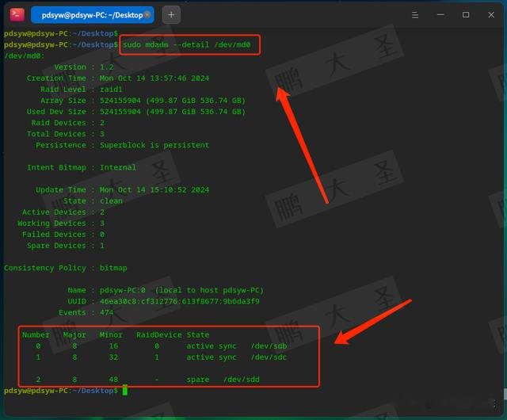The width and height of the screenshot is (507, 420).
Task: Click the Spare Devices : 1 line
Action: (x=66, y=246)
